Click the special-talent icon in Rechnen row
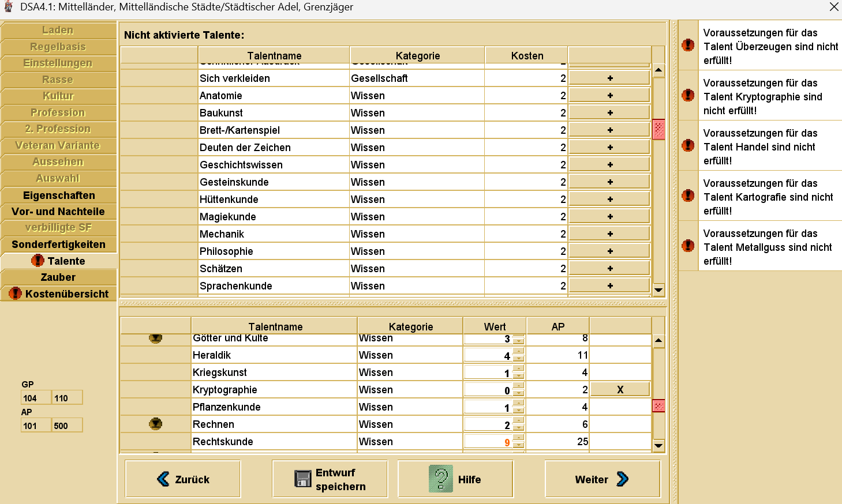 [x=156, y=424]
